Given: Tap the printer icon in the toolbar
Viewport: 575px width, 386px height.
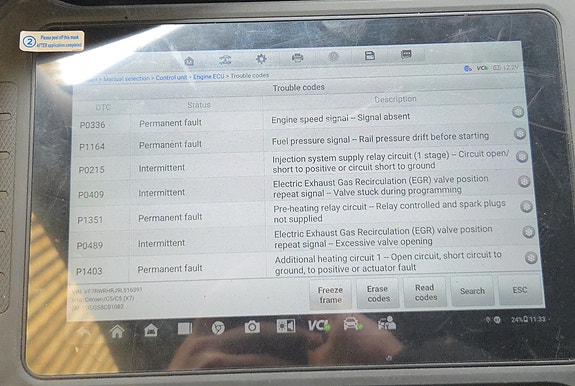Looking at the screenshot, I should point(297,58).
